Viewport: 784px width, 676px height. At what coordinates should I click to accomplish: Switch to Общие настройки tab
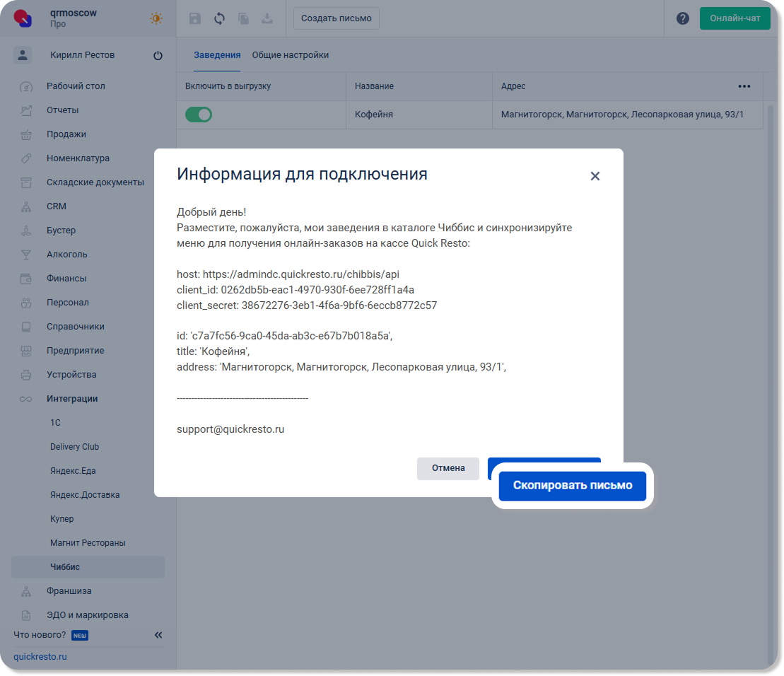[290, 55]
